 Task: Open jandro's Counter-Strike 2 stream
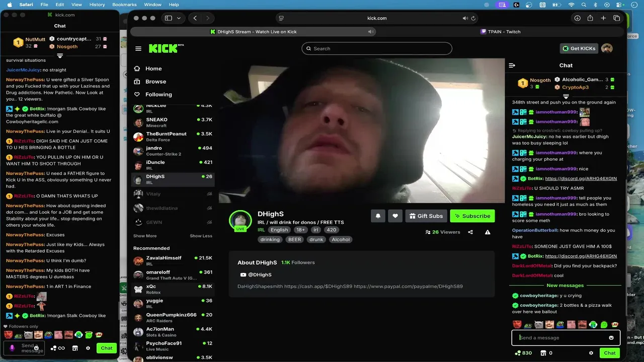click(173, 151)
